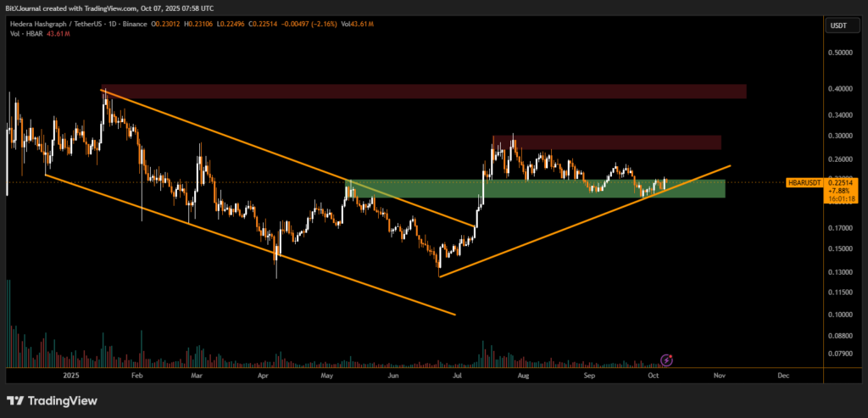Click the upper dark red resistance zone
Image resolution: width=868 pixels, height=418 pixels.
pyautogui.click(x=424, y=91)
